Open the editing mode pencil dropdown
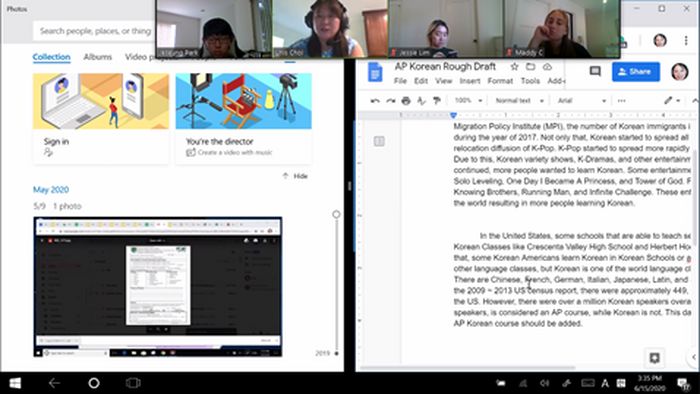The width and height of the screenshot is (700, 394). coord(671,101)
